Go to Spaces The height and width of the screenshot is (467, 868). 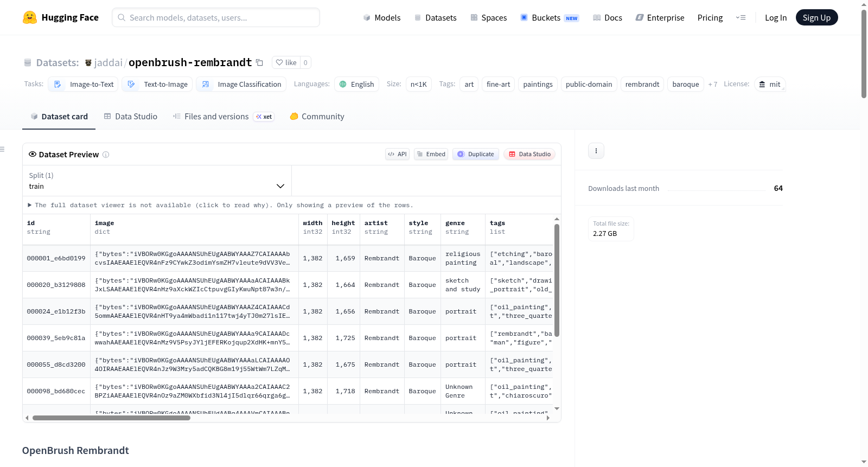tap(488, 18)
